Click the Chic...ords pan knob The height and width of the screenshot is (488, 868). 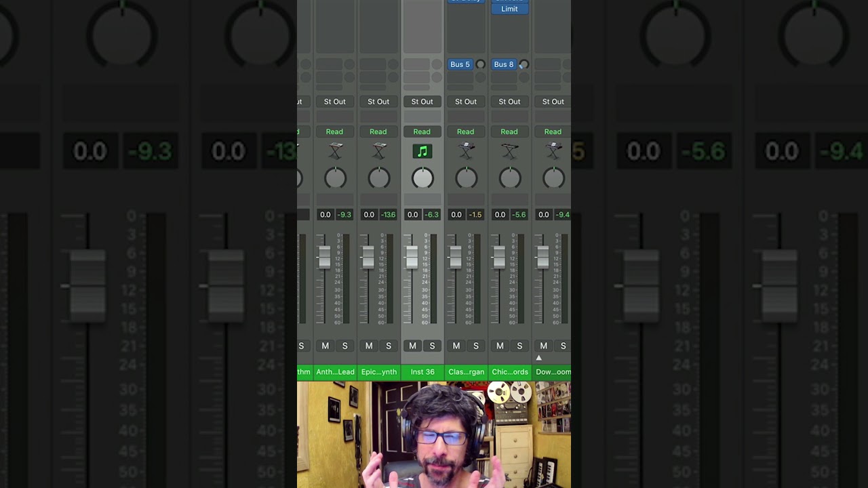(x=510, y=178)
